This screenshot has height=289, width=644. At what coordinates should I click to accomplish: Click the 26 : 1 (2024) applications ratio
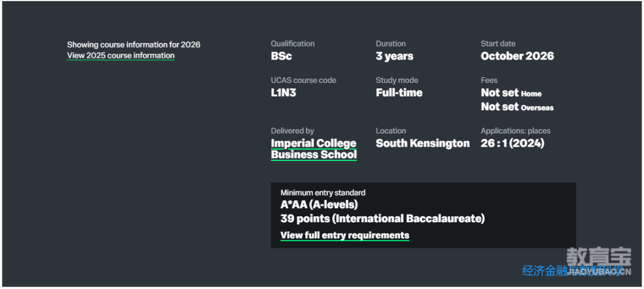coord(513,143)
